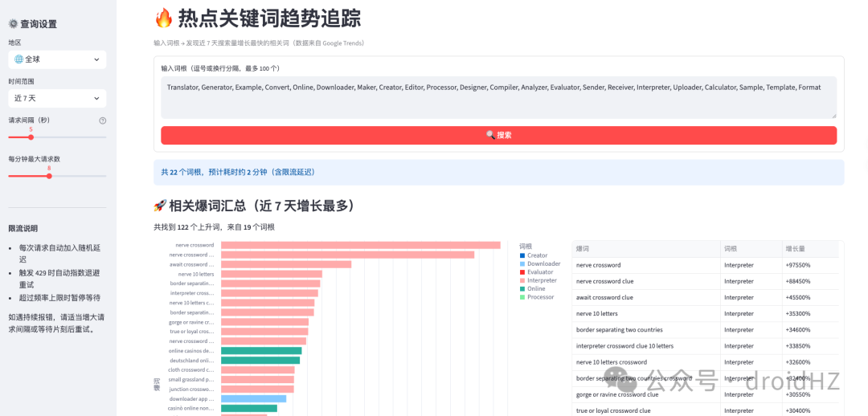868x416 pixels.
Task: Sort table by 爆词 column header
Action: tap(646, 249)
